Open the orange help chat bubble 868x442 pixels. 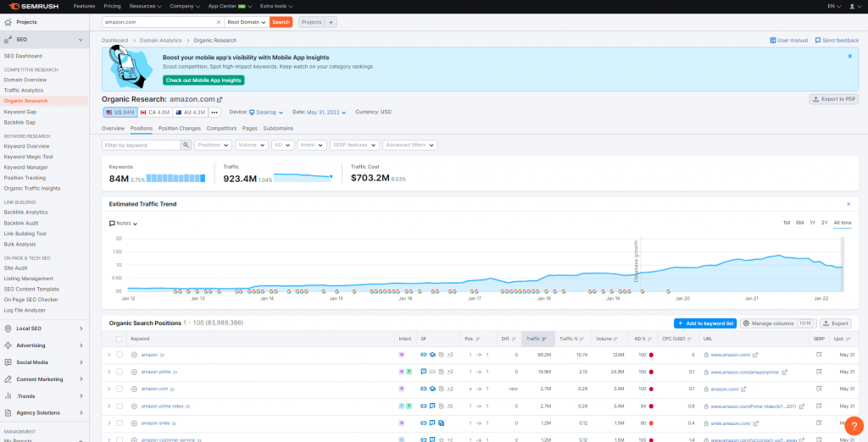854,426
